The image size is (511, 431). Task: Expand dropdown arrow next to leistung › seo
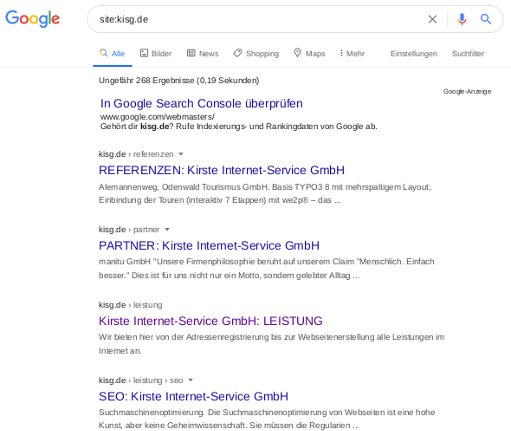tap(190, 380)
